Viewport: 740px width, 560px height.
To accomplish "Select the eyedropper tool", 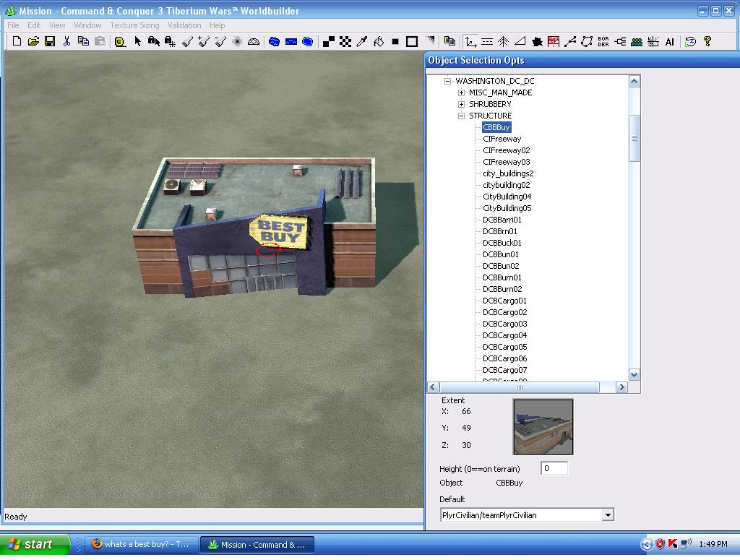I will pyautogui.click(x=361, y=41).
